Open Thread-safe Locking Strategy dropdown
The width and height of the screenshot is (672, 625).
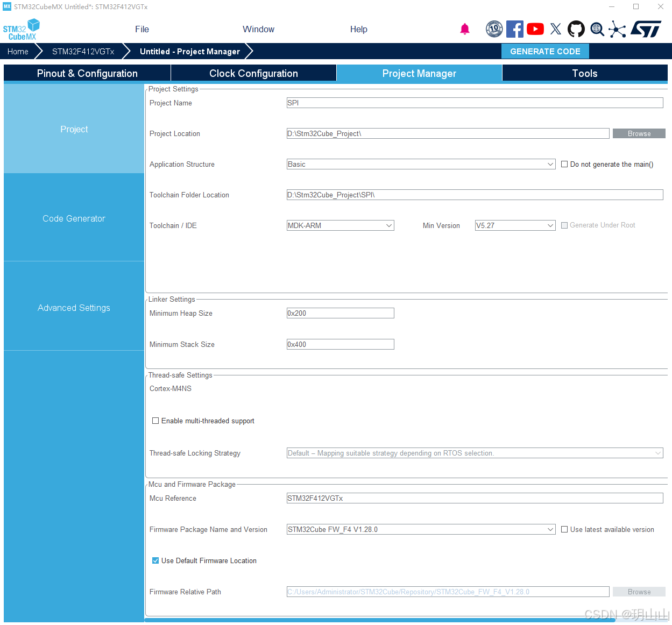(475, 453)
